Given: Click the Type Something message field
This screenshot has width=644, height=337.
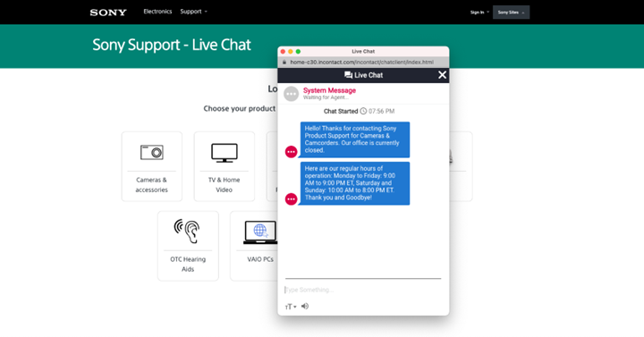Looking at the screenshot, I should (363, 290).
